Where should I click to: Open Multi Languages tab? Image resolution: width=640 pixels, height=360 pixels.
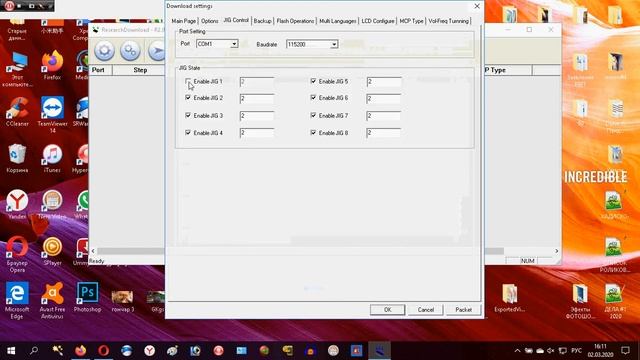(338, 21)
